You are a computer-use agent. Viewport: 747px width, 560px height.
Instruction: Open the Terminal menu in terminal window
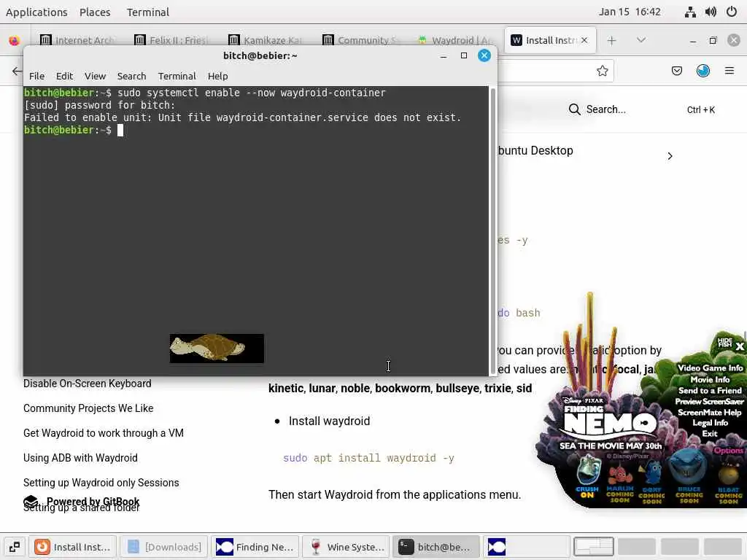pos(177,76)
